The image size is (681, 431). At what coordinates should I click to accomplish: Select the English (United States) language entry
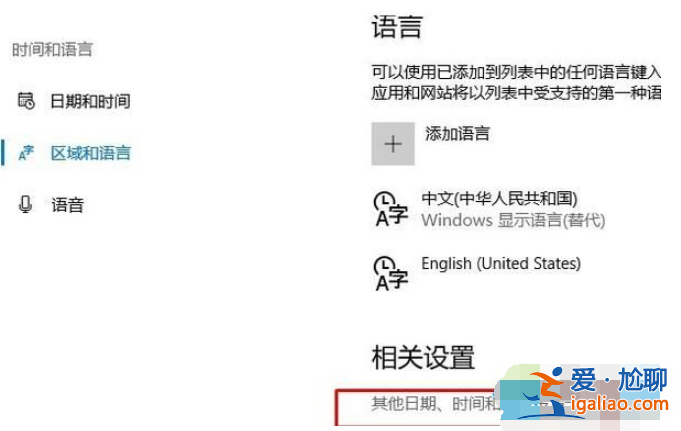[x=501, y=263]
